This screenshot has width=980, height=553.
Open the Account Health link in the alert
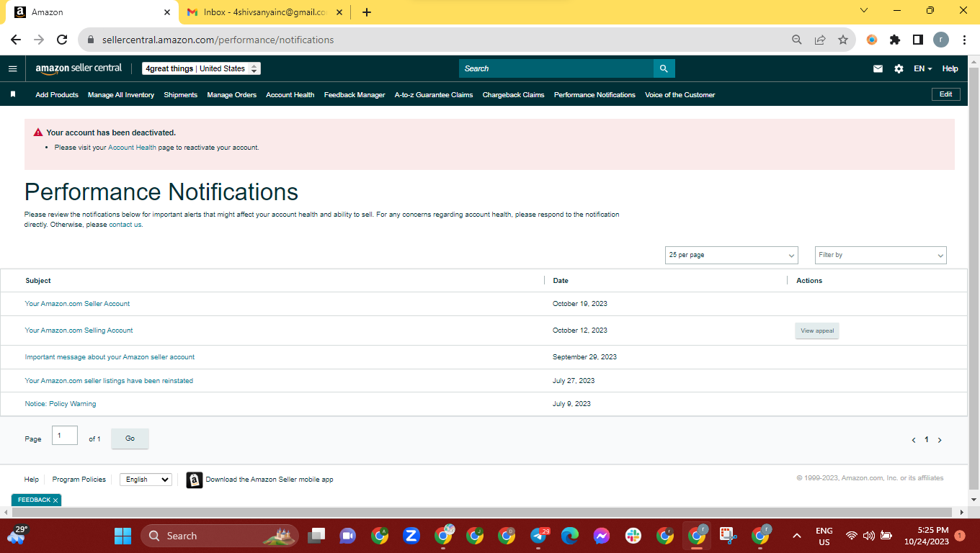(132, 148)
